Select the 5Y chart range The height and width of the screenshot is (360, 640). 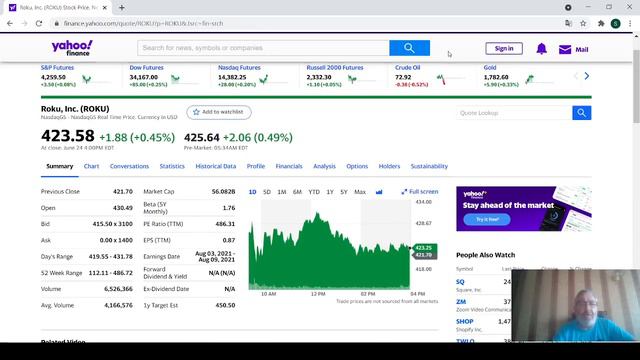pos(344,192)
